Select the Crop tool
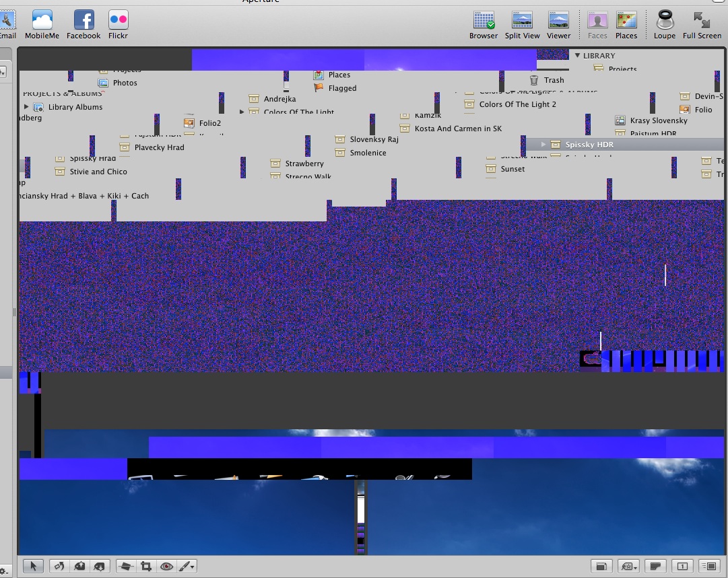This screenshot has width=728, height=578. [x=146, y=566]
